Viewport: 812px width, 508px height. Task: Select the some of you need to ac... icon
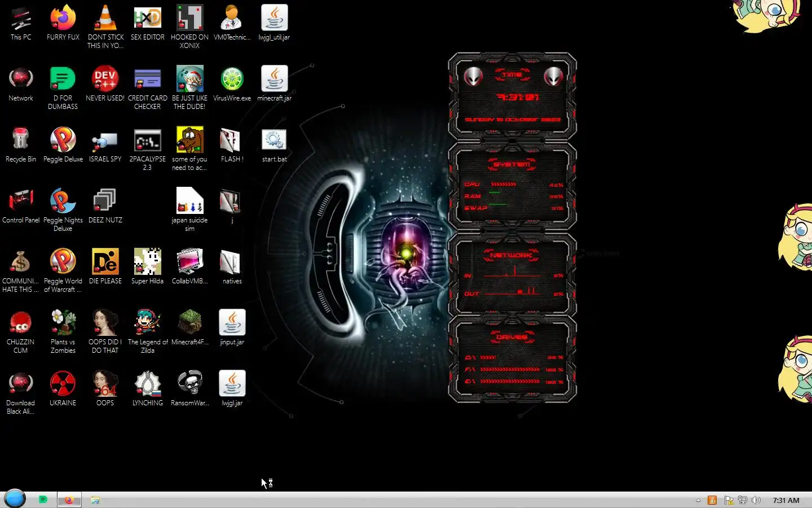(x=189, y=150)
